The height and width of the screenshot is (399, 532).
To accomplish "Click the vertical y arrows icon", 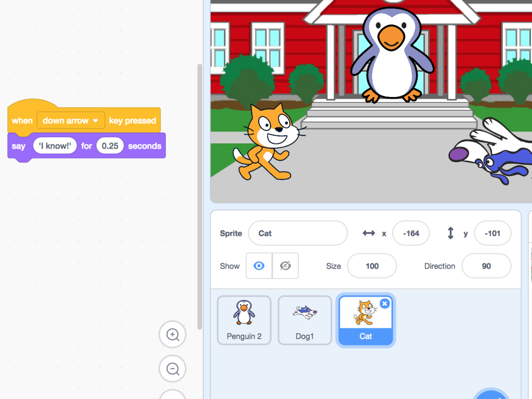I will tap(450, 233).
